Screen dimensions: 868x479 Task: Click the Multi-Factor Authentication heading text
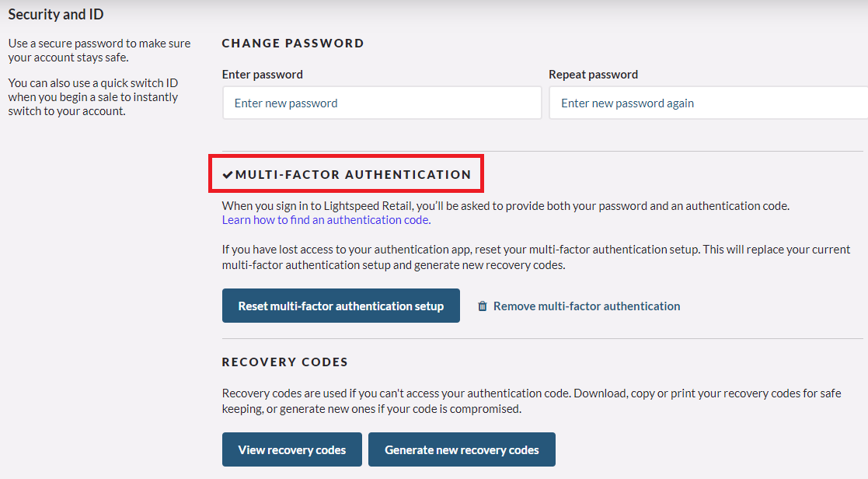coord(353,175)
